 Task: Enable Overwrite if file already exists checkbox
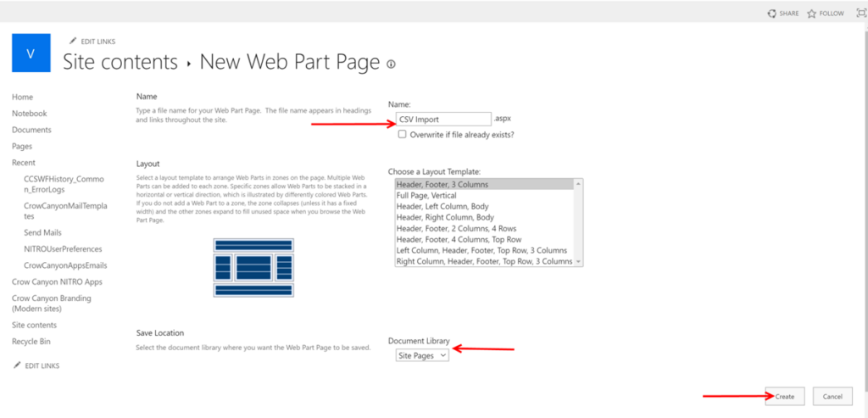pyautogui.click(x=403, y=134)
